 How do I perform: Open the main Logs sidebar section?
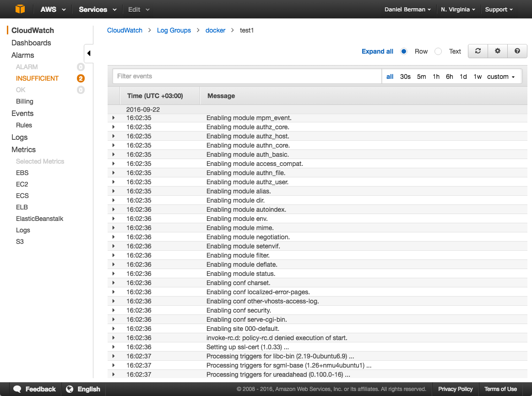[19, 137]
